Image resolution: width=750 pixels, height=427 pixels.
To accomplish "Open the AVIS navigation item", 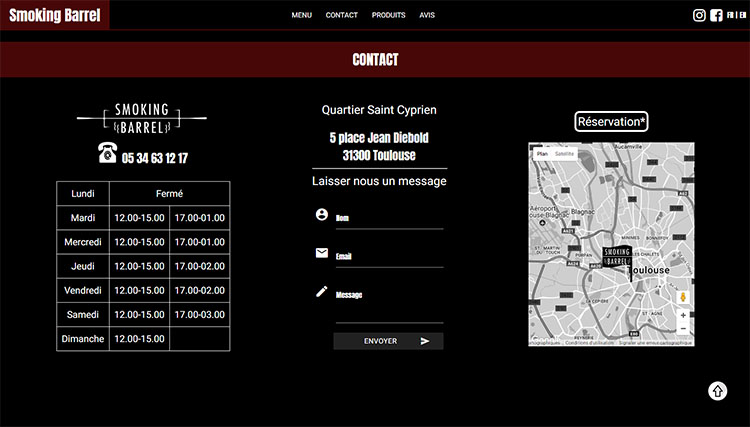I will click(427, 15).
